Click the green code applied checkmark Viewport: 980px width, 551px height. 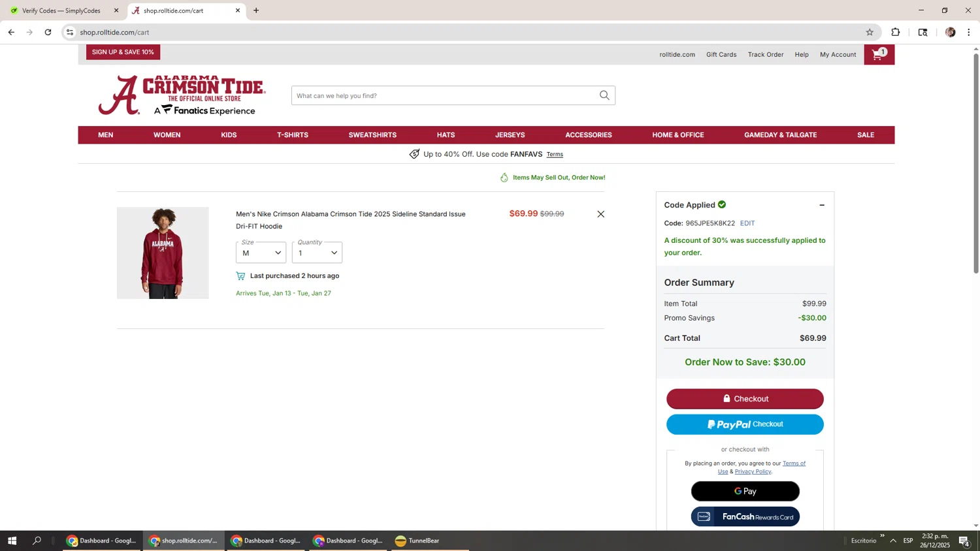pos(722,204)
